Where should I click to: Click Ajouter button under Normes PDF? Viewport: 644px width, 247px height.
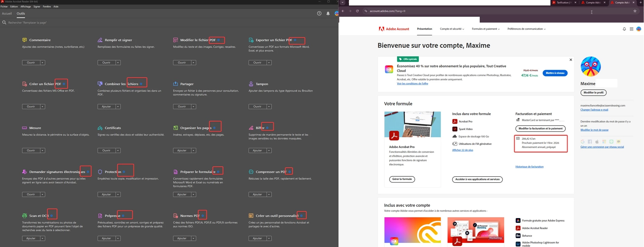point(182,238)
